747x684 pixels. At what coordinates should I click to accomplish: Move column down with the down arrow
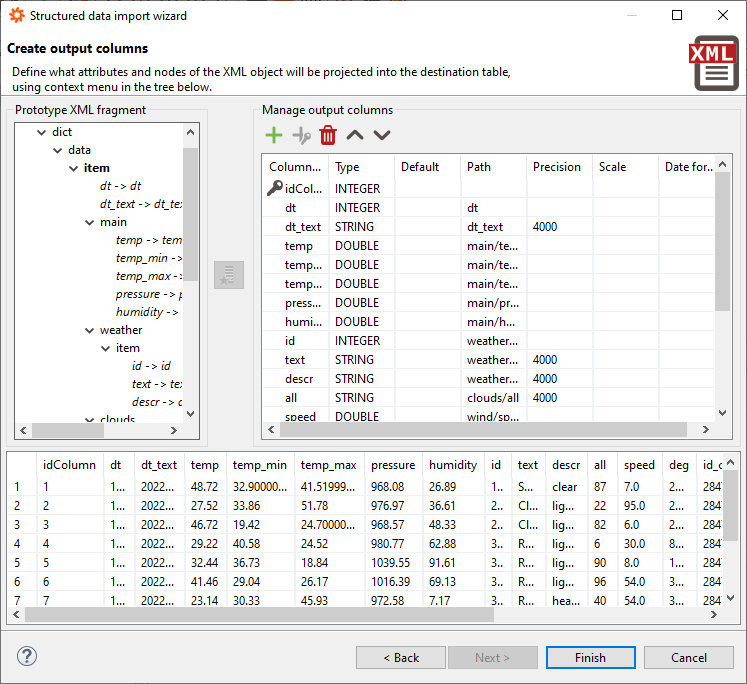pos(382,136)
